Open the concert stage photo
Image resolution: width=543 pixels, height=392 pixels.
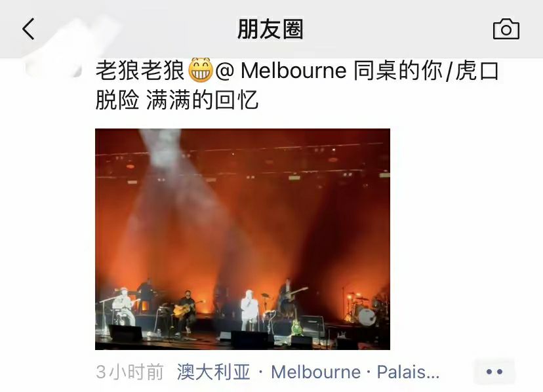[x=243, y=239]
